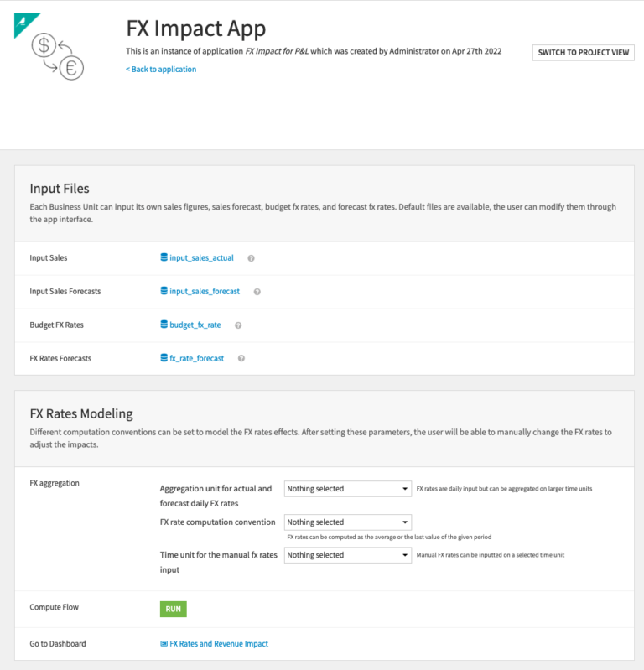Viewport: 644px width, 670px height.
Task: Open the budget_fx_rate dataset link
Action: 195,325
